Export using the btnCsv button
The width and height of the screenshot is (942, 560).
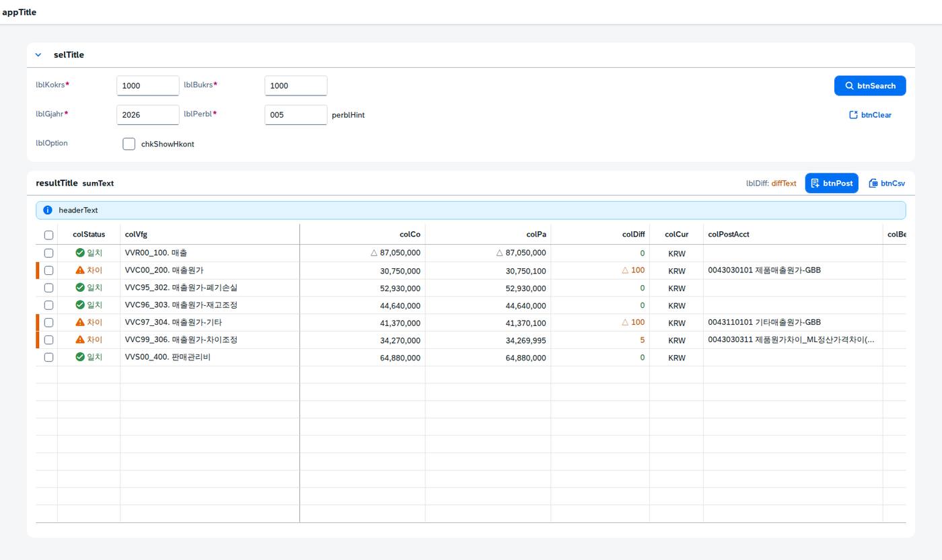click(x=887, y=183)
